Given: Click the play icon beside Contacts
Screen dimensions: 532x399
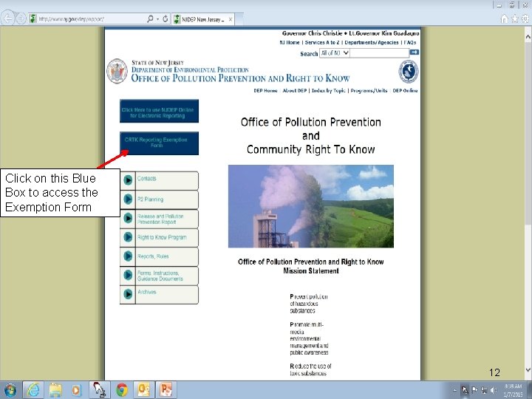Looking at the screenshot, I should click(128, 180).
